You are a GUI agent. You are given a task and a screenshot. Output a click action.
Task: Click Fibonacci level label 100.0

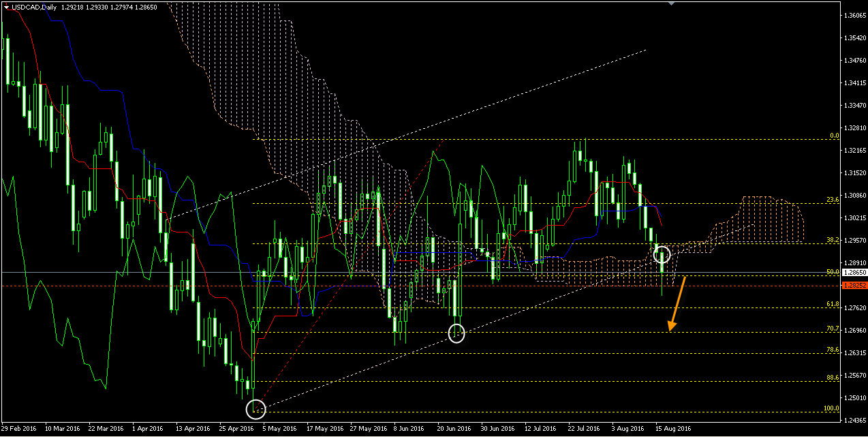[831, 408]
